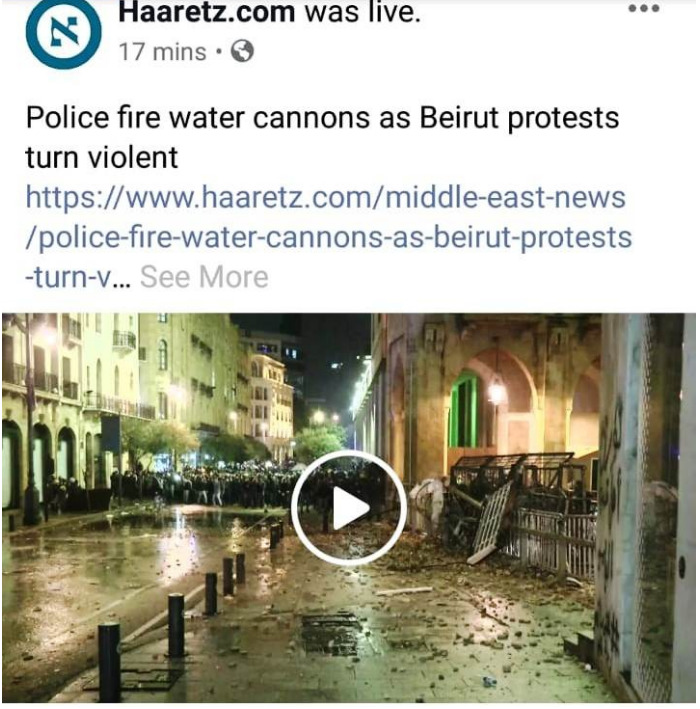The image size is (700, 709).
Task: Click the 17 mins timestamp
Action: [163, 52]
